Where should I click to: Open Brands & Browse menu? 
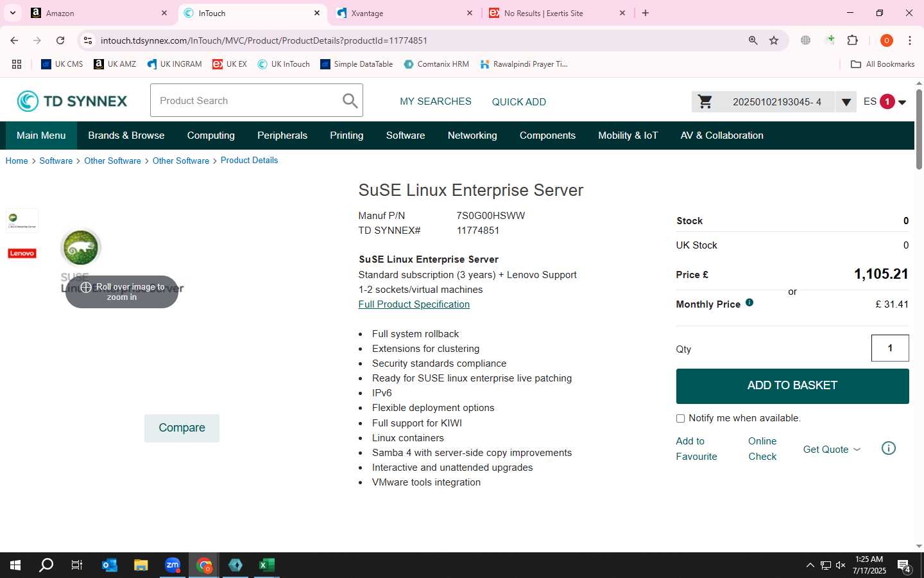click(x=126, y=136)
